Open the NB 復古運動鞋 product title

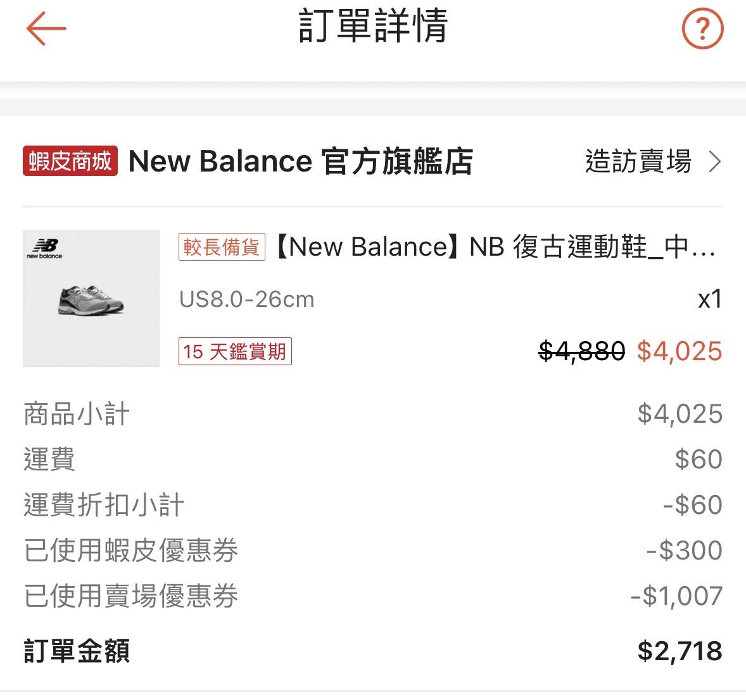496,247
